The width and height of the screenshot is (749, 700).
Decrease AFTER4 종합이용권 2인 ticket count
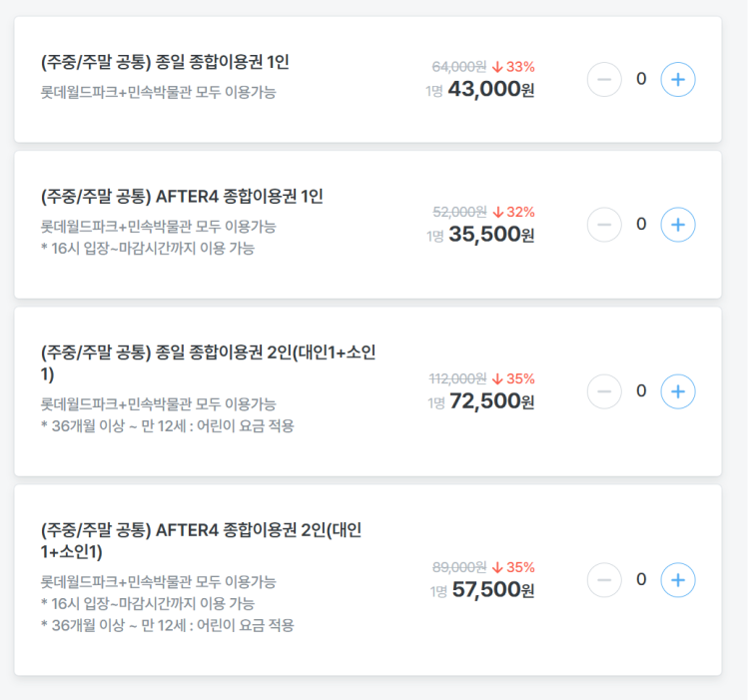[604, 579]
